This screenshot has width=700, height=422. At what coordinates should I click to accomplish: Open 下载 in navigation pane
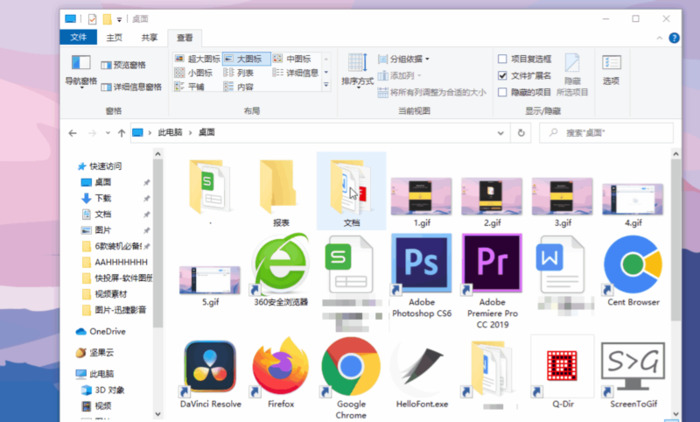click(96, 198)
